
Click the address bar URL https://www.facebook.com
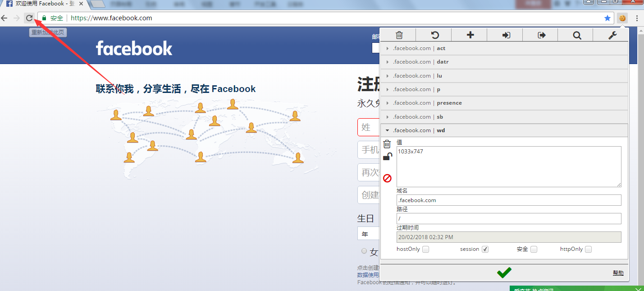111,18
